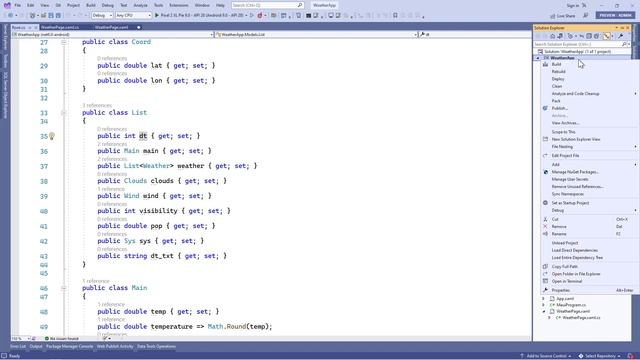Collapse the class List code block
The height and width of the screenshot is (360, 640).
[64, 113]
